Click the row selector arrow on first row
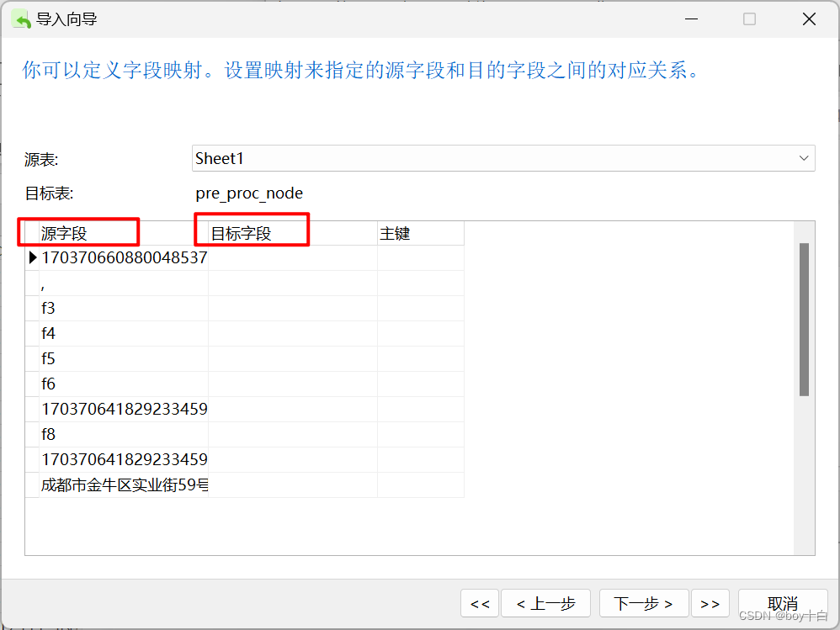Screen dimensions: 840x630 point(32,257)
